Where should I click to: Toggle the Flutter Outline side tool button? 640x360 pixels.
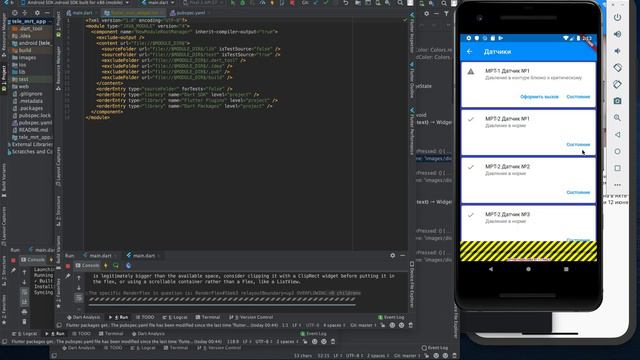(412, 80)
